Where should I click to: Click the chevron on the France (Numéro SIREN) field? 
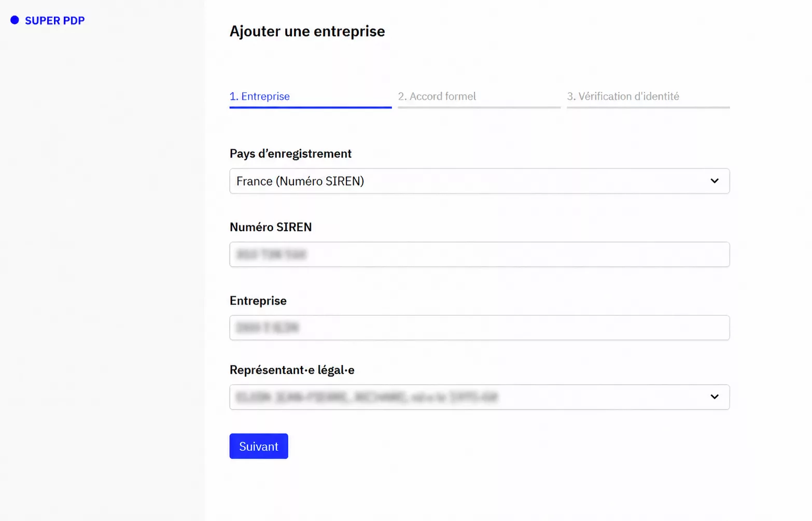pyautogui.click(x=716, y=181)
